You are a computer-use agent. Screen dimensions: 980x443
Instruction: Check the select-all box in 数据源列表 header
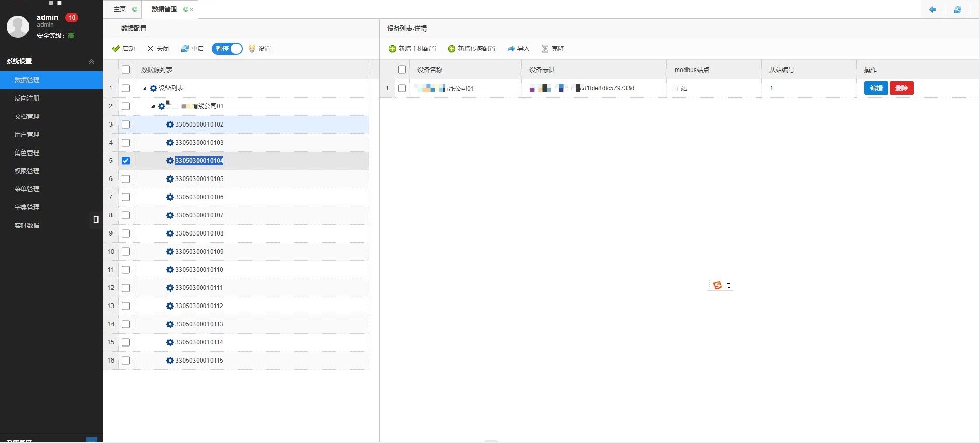[125, 70]
